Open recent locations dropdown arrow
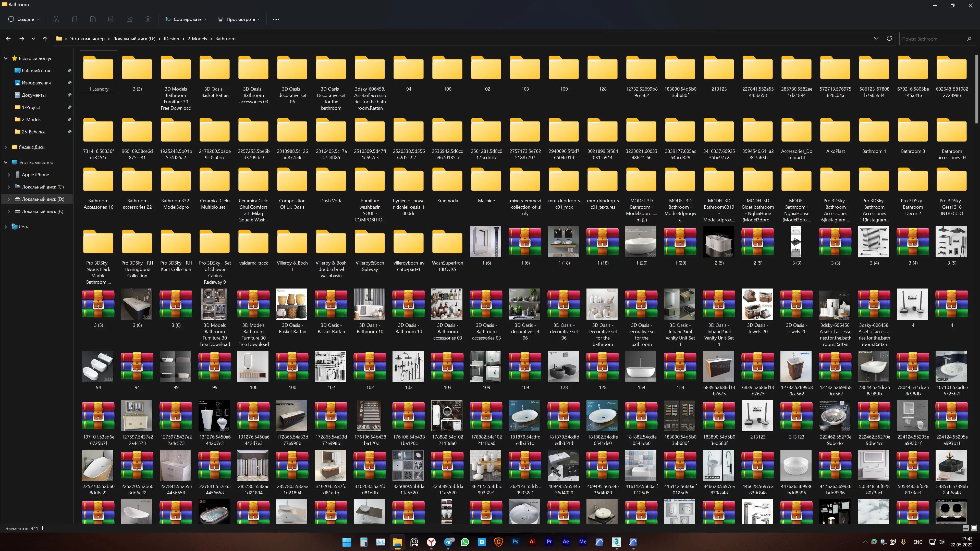Screen dimensions: 980x551 [33, 39]
